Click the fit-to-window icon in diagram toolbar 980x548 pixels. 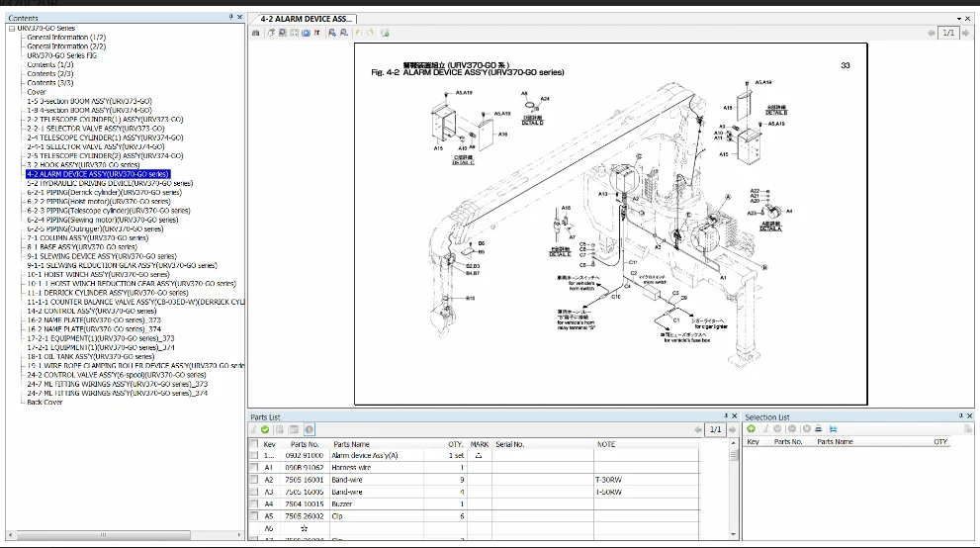[294, 33]
